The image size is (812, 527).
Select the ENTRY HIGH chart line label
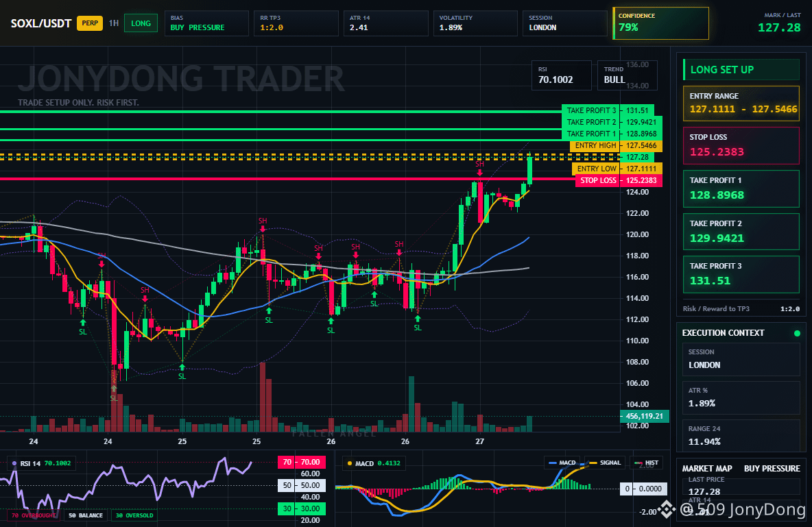pos(595,145)
